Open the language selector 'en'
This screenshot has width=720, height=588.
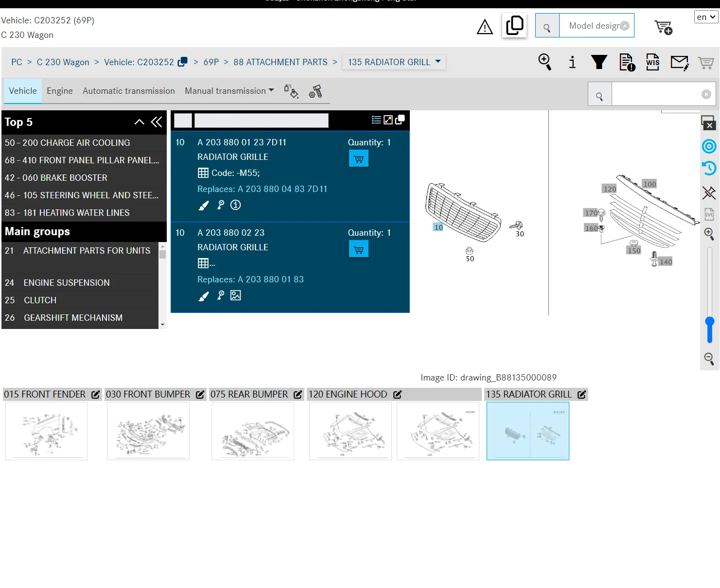[706, 17]
